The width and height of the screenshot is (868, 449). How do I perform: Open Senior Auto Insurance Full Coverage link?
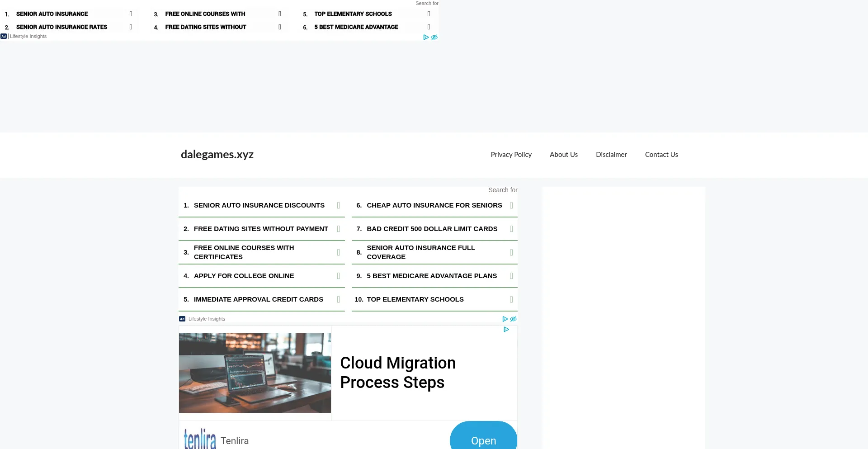pos(421,253)
